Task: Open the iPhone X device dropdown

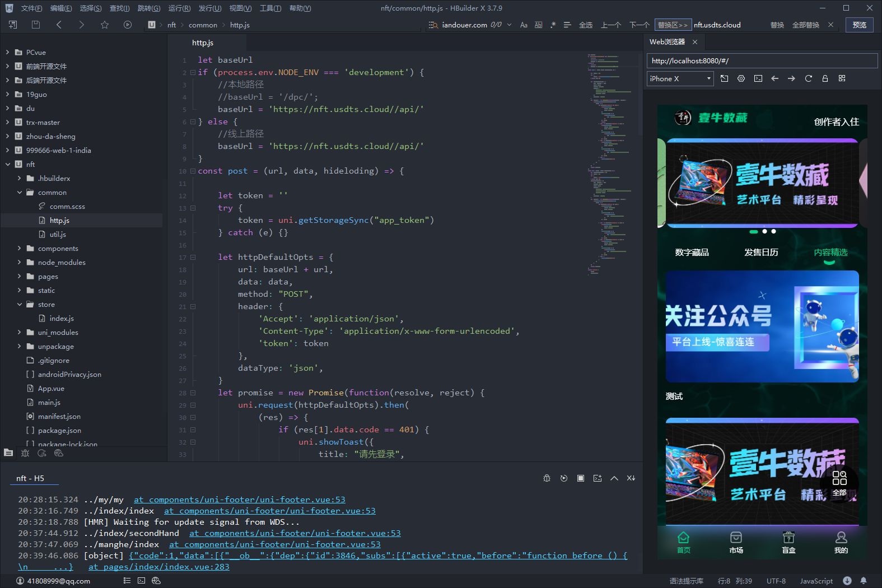Action: [680, 78]
